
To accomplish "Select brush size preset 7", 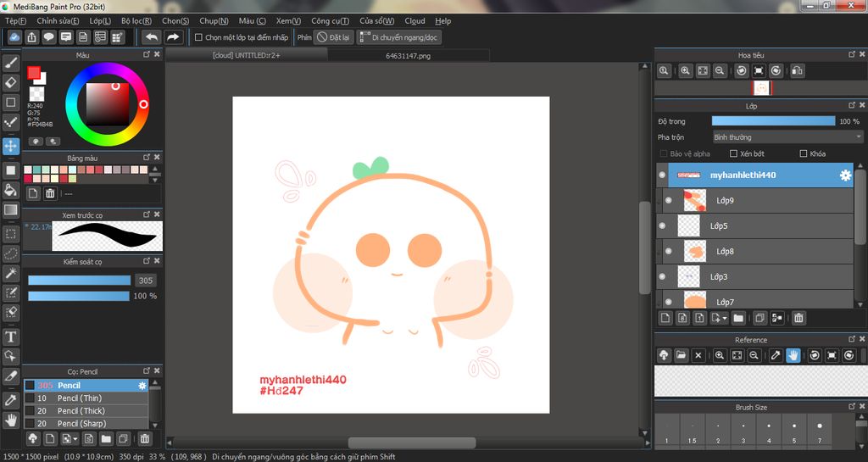I will [820, 432].
